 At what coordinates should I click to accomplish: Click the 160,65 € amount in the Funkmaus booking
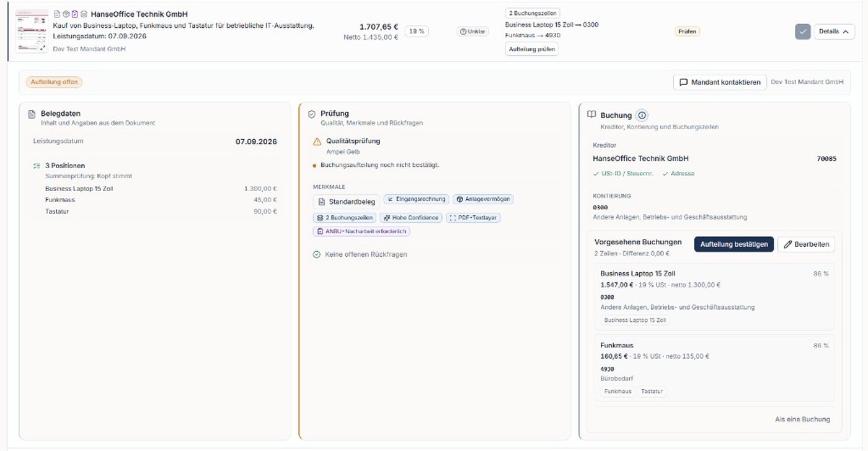point(614,357)
